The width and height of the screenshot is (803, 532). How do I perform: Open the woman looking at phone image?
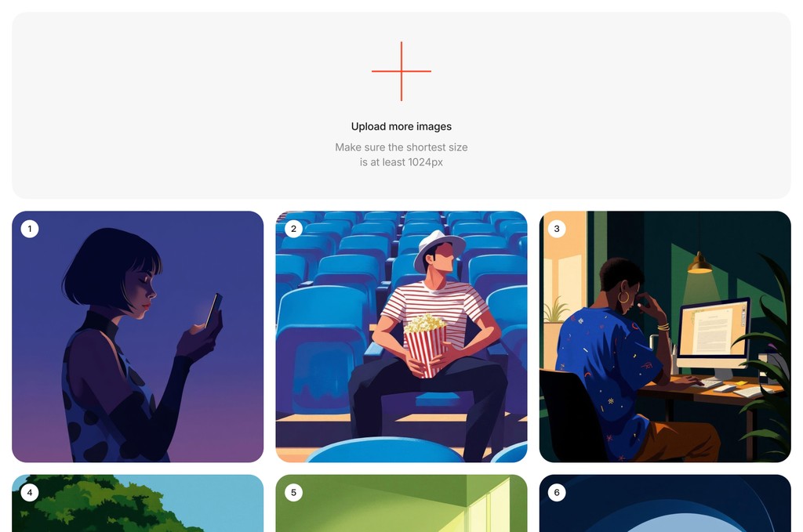[138, 337]
